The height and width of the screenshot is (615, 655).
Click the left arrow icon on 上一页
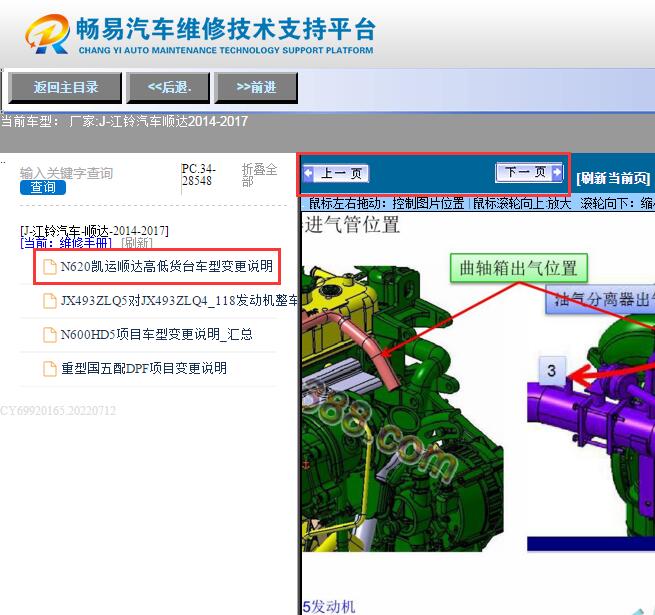pos(308,173)
